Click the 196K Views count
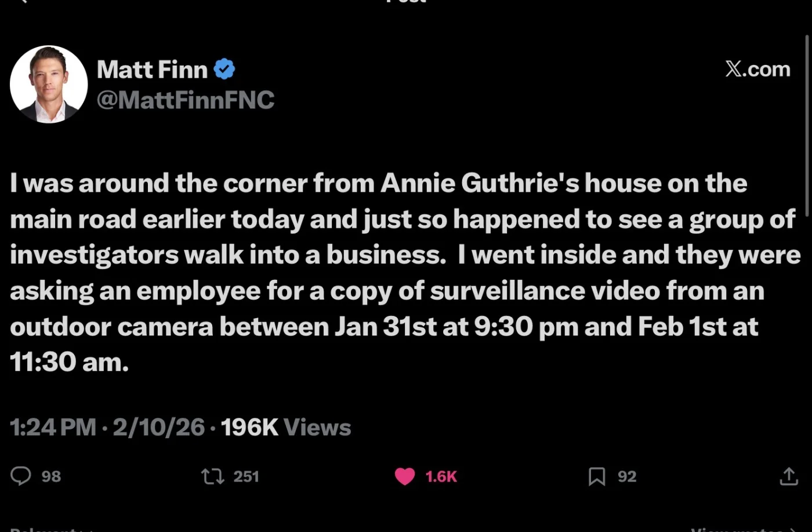Image resolution: width=812 pixels, height=532 pixels. click(x=286, y=428)
